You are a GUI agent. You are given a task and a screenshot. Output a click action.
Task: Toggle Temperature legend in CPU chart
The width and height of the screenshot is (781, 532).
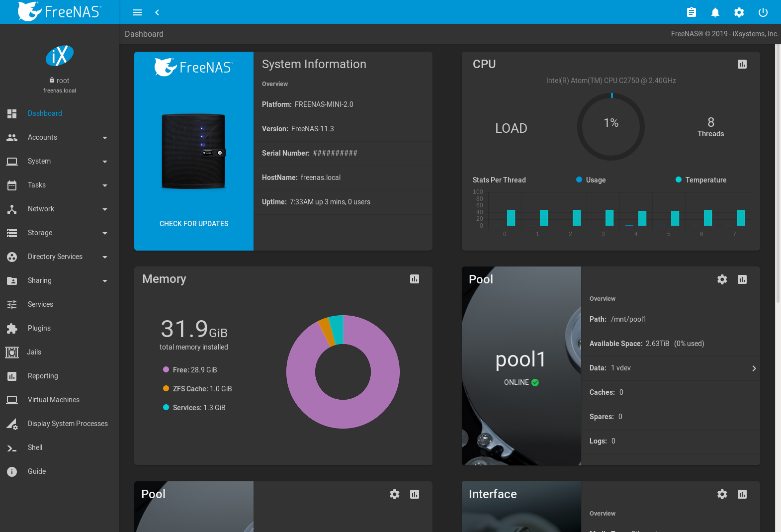701,180
